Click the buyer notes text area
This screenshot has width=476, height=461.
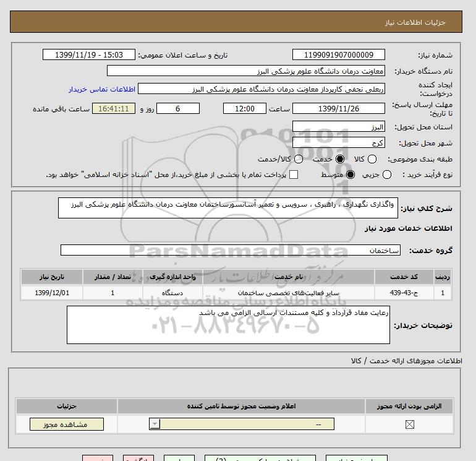click(228, 325)
